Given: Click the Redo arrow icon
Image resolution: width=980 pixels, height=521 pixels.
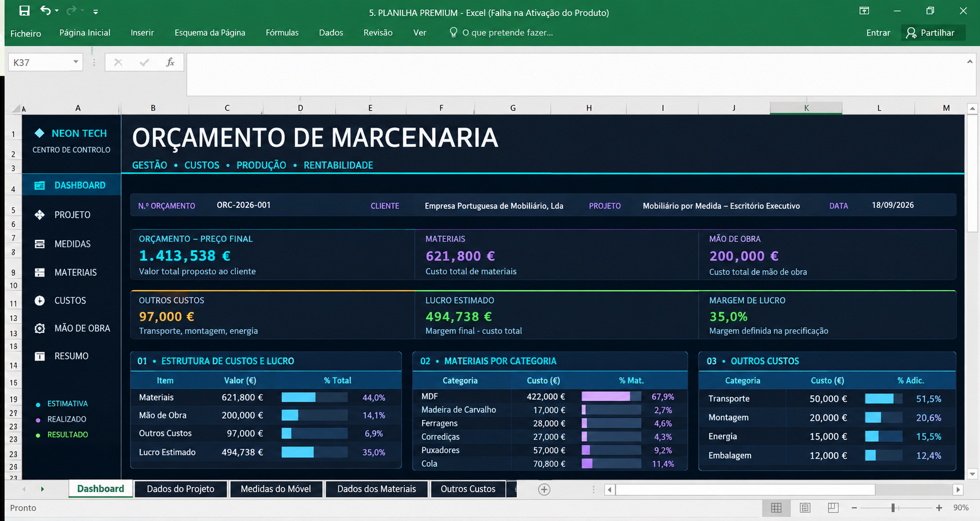Looking at the screenshot, I should coord(71,10).
